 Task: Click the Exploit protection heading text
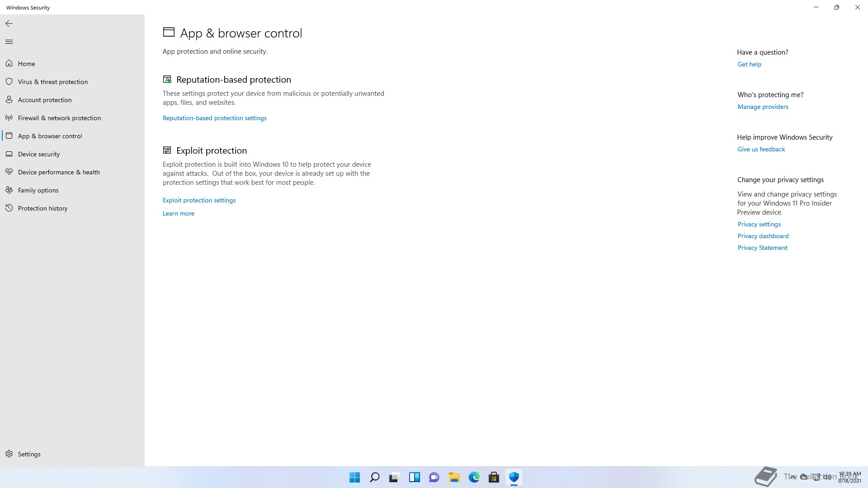212,150
